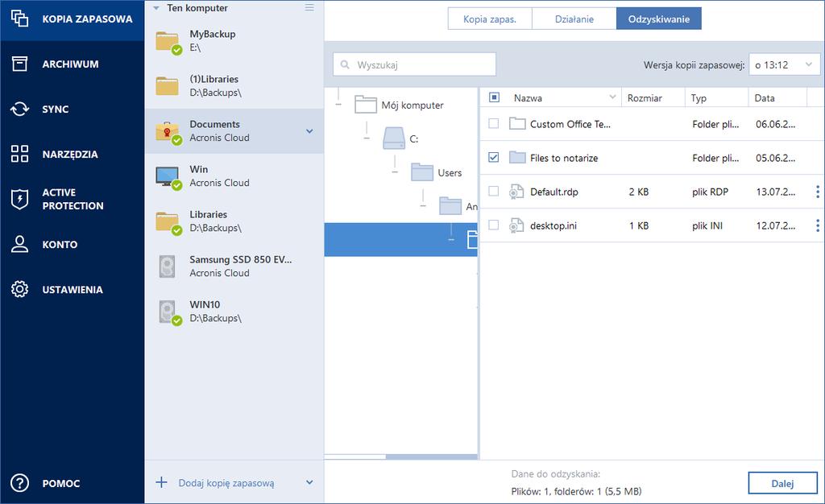Open Narzędzia grid icon
The height and width of the screenshot is (504, 825).
coord(19,154)
